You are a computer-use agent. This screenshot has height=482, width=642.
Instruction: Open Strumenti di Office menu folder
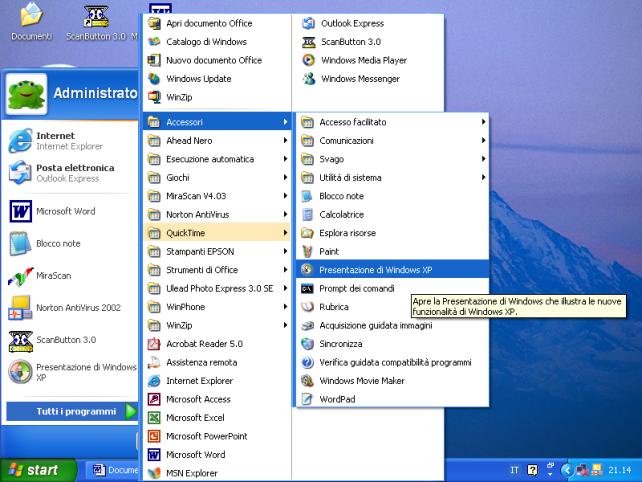click(217, 270)
